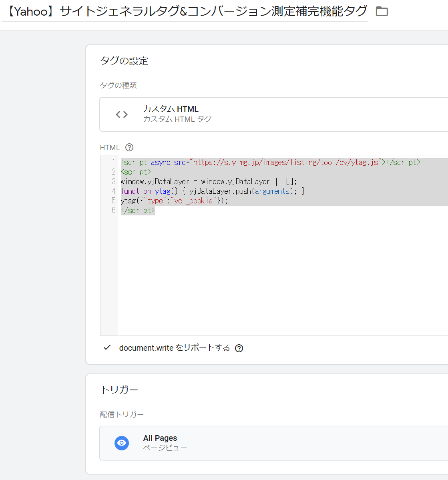Edit the tag name title field
The height and width of the screenshot is (480, 448).
(x=185, y=12)
